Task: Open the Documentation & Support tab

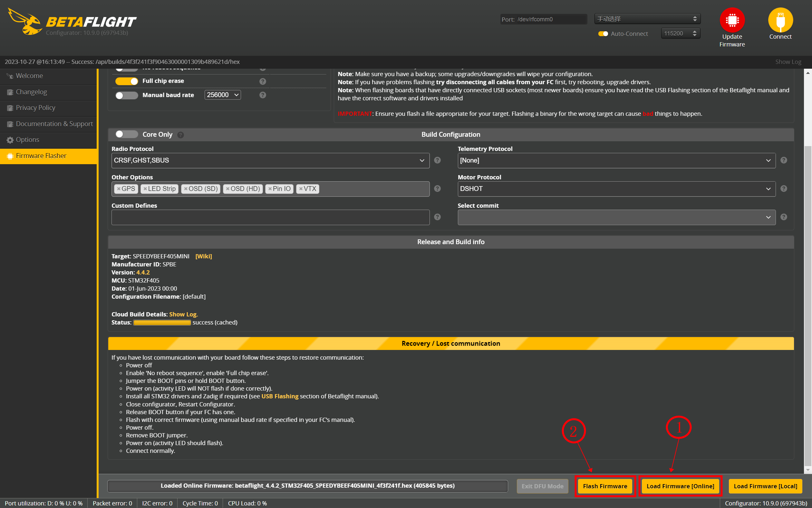Action: pos(48,124)
